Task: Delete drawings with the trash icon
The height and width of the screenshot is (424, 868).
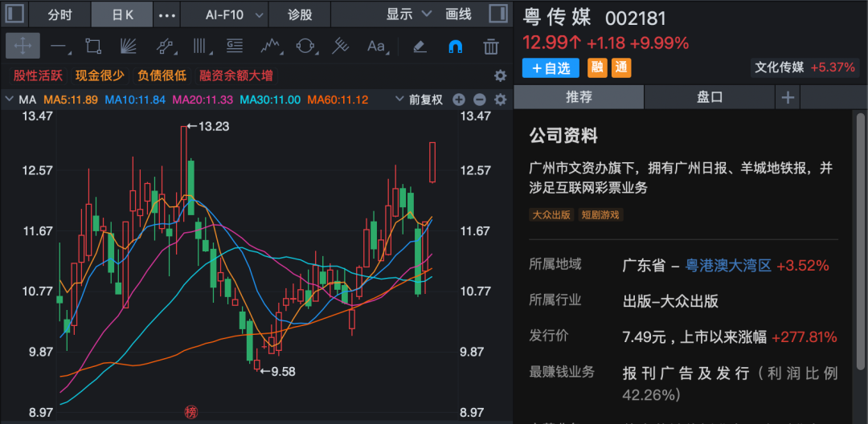Action: pyautogui.click(x=490, y=46)
